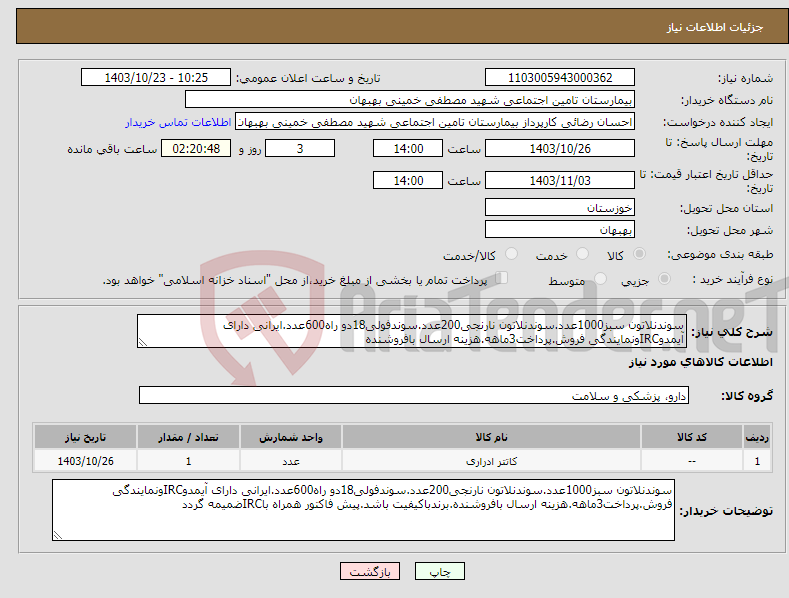Click the -- code cell in the کاتتر ادراری row
The image size is (789, 598).
[x=692, y=461]
